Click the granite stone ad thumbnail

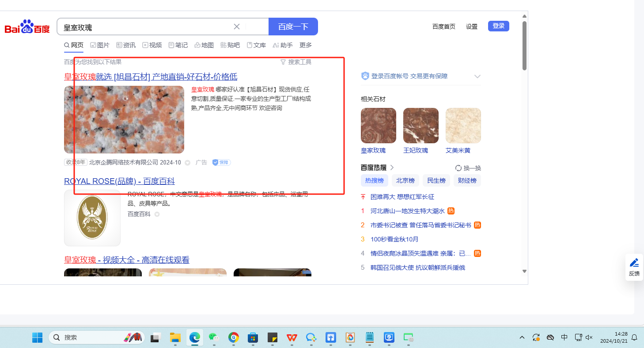point(124,119)
